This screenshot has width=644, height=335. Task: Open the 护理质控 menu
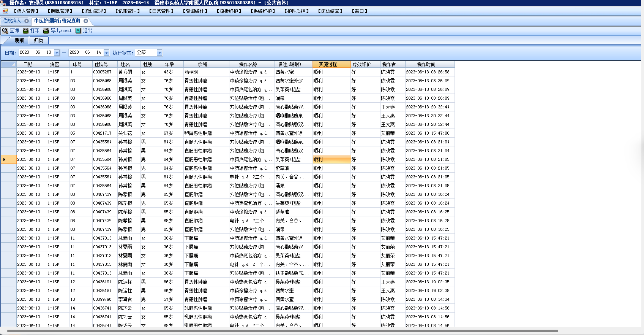[297, 11]
